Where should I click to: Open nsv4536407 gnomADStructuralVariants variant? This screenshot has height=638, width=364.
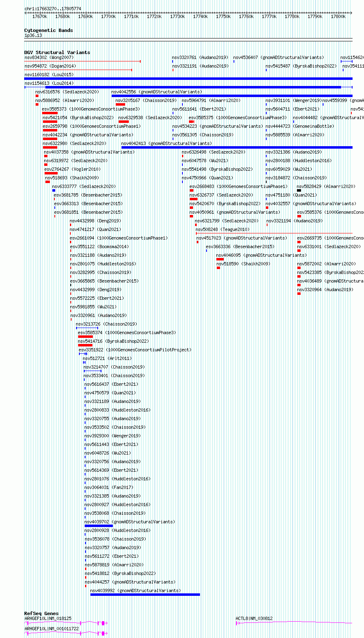279,57
